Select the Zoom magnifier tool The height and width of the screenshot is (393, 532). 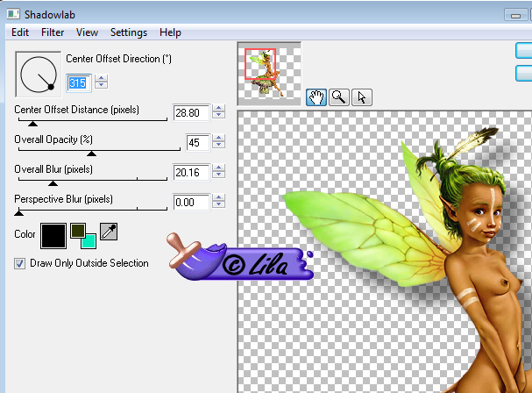tap(338, 97)
